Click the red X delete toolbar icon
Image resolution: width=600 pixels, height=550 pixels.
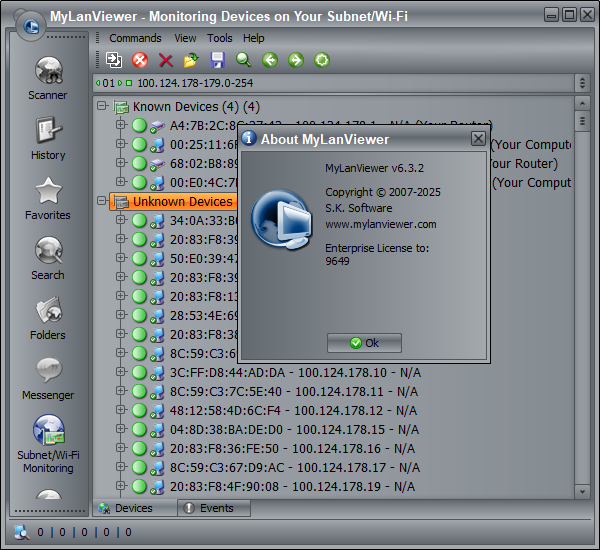166,60
